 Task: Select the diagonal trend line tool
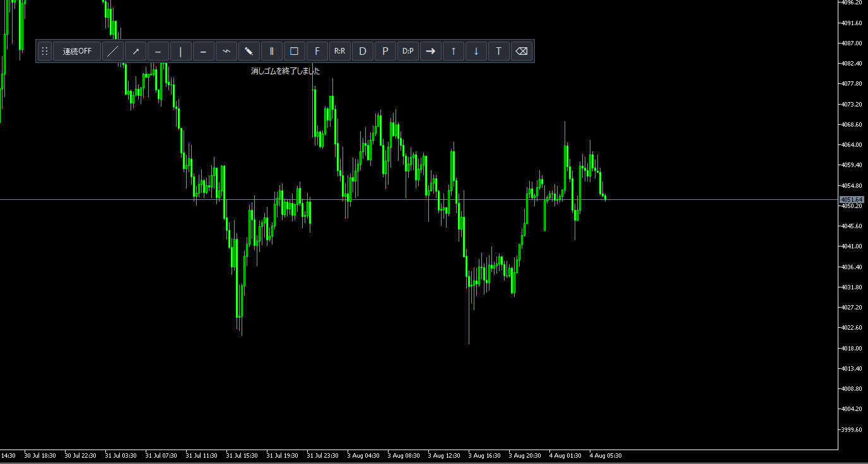click(x=113, y=51)
